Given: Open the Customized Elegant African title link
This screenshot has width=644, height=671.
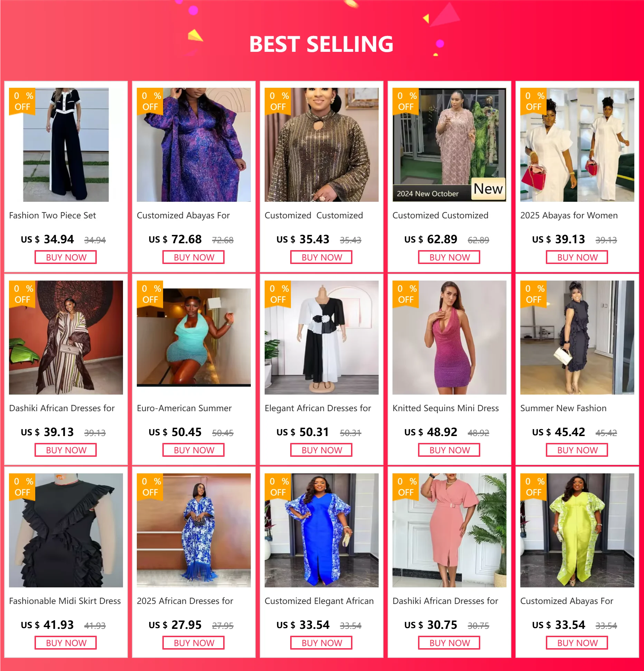Looking at the screenshot, I should (319, 601).
